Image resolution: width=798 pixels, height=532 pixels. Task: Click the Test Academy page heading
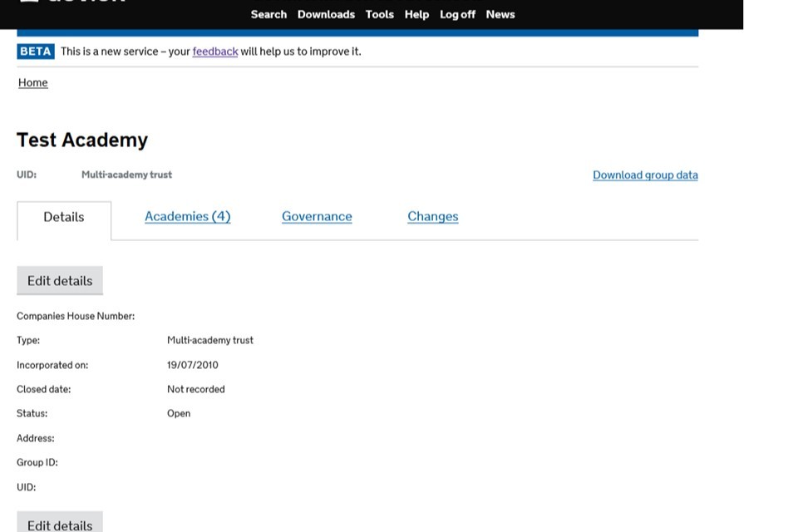coord(82,140)
